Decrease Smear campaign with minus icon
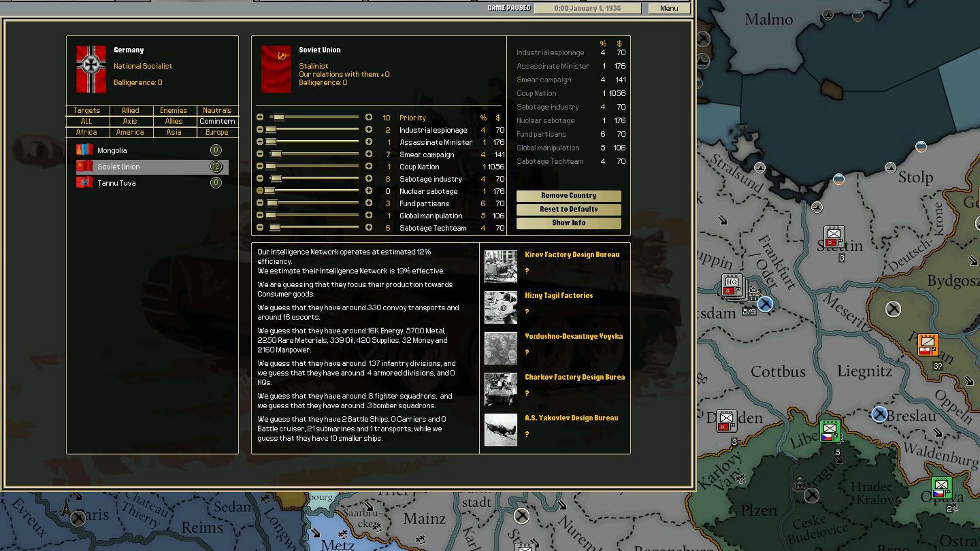 pos(260,154)
